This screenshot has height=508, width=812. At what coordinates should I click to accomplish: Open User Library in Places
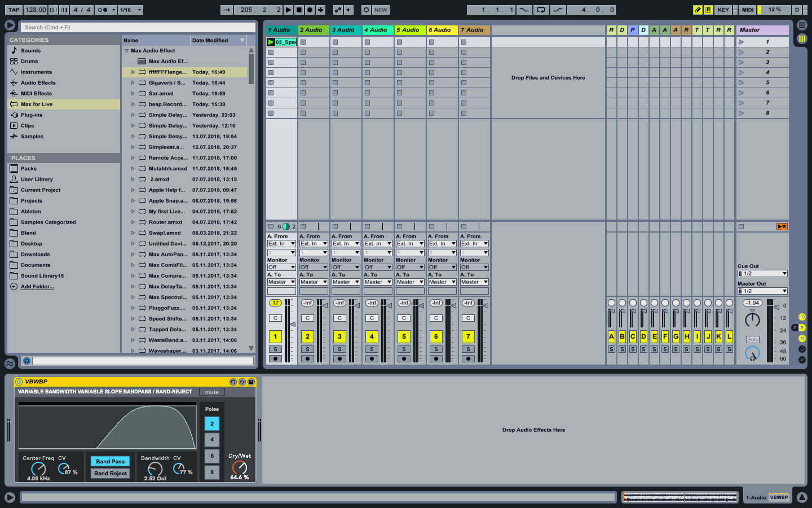point(36,179)
